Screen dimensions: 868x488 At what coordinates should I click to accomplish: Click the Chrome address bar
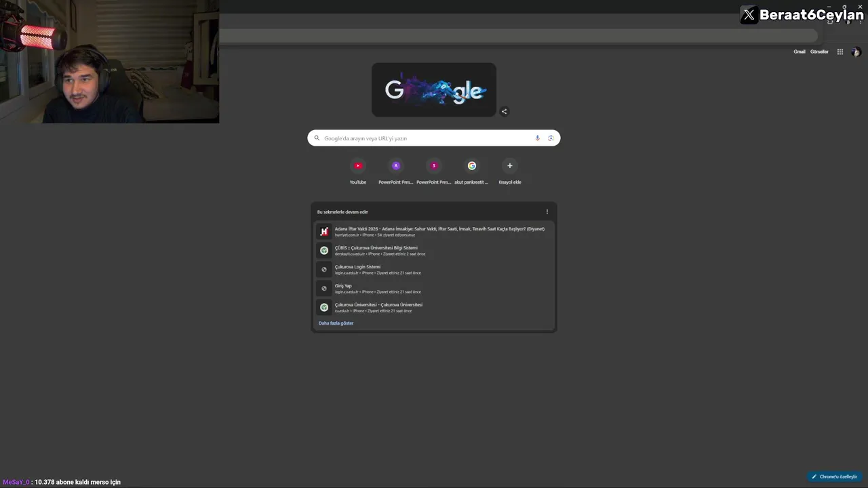519,36
